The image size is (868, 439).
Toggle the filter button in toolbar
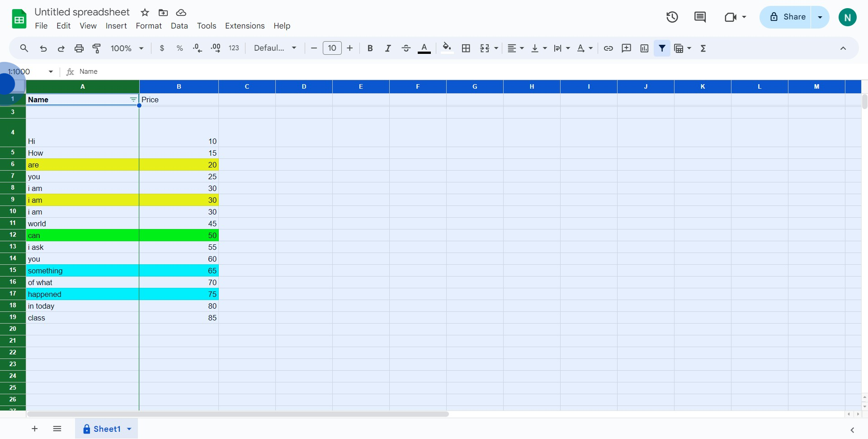pyautogui.click(x=662, y=48)
